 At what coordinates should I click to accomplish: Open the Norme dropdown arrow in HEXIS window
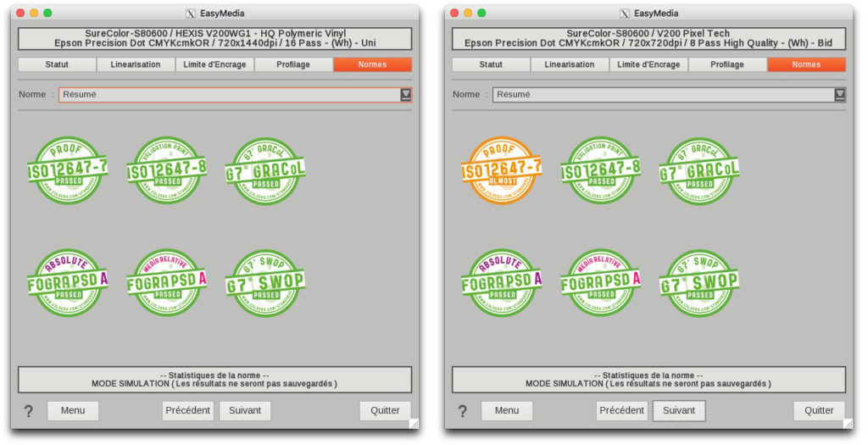coord(406,95)
